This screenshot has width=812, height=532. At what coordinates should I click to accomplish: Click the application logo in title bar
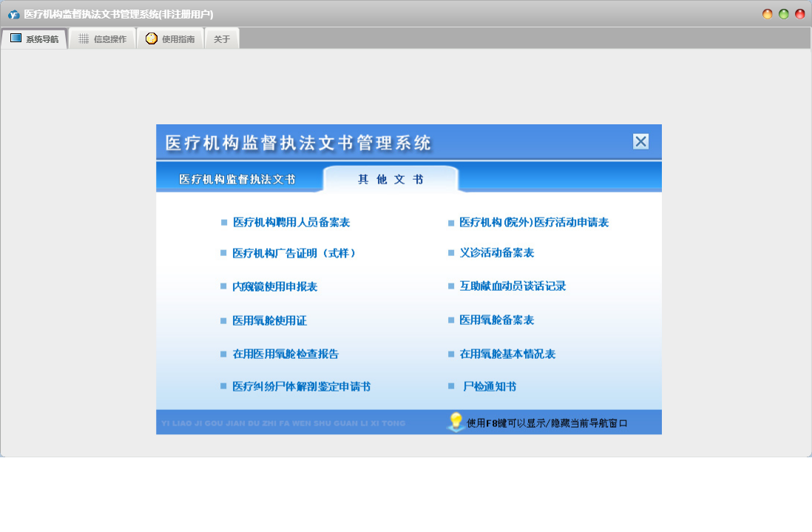[13, 15]
